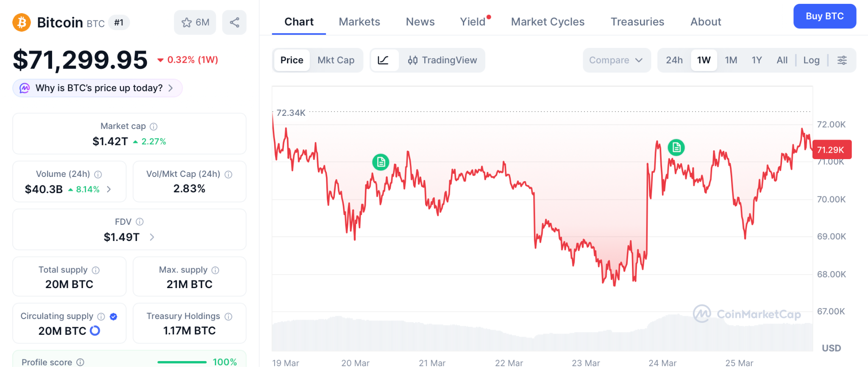Select the line chart view icon
Viewport: 868px width, 367px height.
click(383, 60)
